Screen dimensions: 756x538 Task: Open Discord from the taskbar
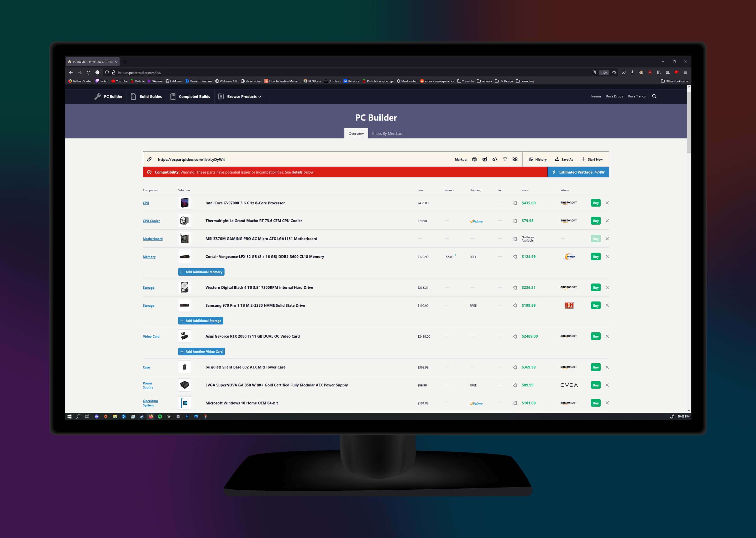(96, 416)
